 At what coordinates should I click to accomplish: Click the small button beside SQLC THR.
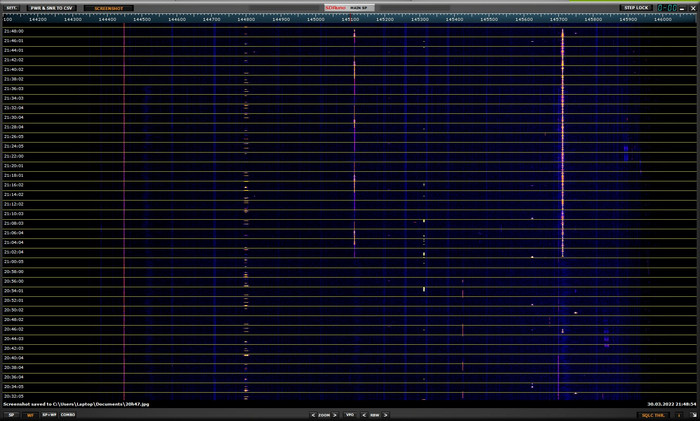pos(679,415)
